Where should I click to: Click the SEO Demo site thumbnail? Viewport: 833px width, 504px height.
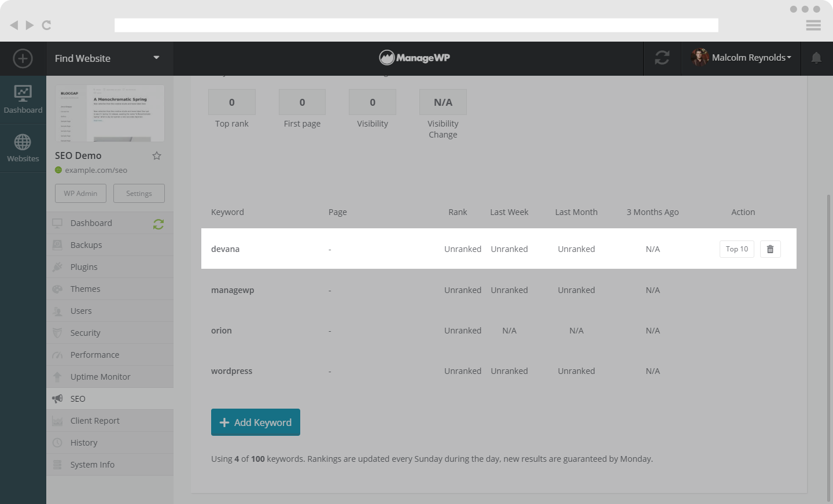click(110, 113)
